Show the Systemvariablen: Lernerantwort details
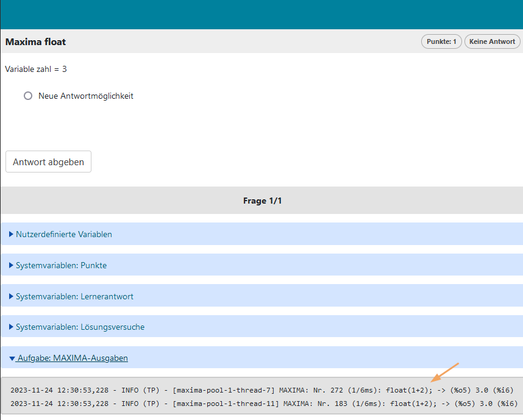This screenshot has width=523, height=420. point(74,296)
